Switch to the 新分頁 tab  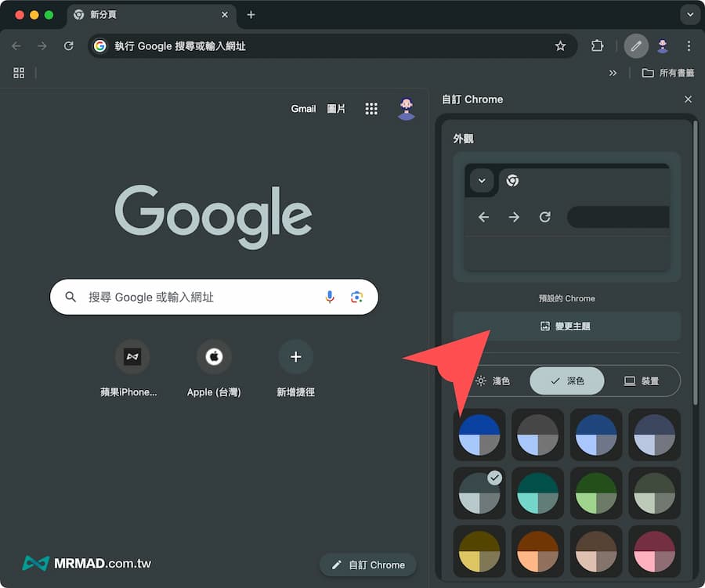pyautogui.click(x=149, y=15)
